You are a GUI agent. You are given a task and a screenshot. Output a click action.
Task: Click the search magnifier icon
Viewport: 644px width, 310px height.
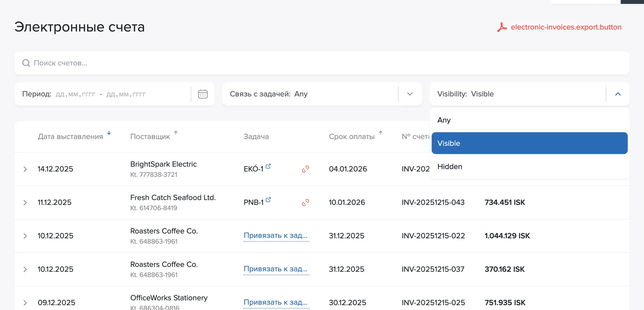click(26, 63)
